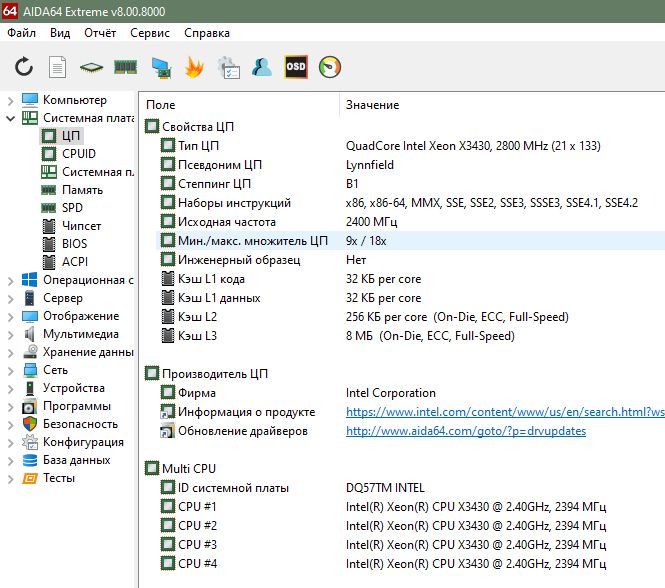Open the Report document icon in toolbar

pos(57,67)
